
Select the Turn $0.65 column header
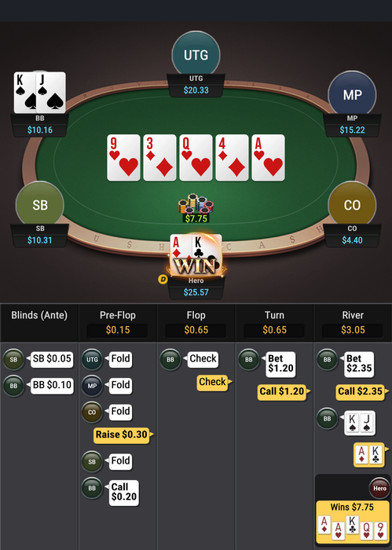[274, 322]
